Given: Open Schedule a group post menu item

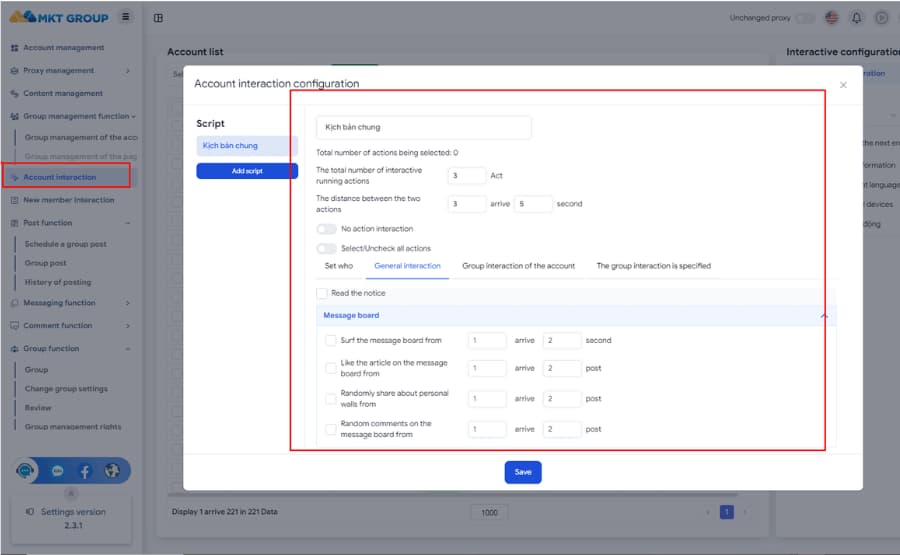Looking at the screenshot, I should [65, 244].
